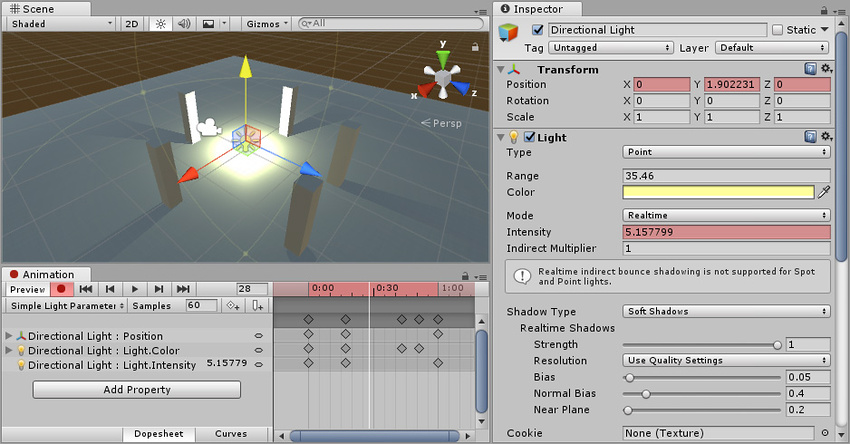Viewport: 850px width, 444px height.
Task: Pick color with the eyedropper icon
Action: pos(825,192)
